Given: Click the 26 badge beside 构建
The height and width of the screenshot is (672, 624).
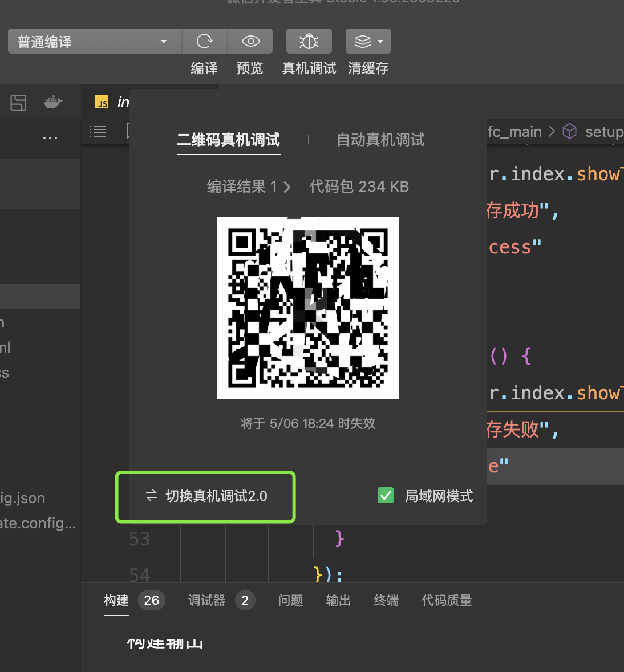Looking at the screenshot, I should [151, 600].
